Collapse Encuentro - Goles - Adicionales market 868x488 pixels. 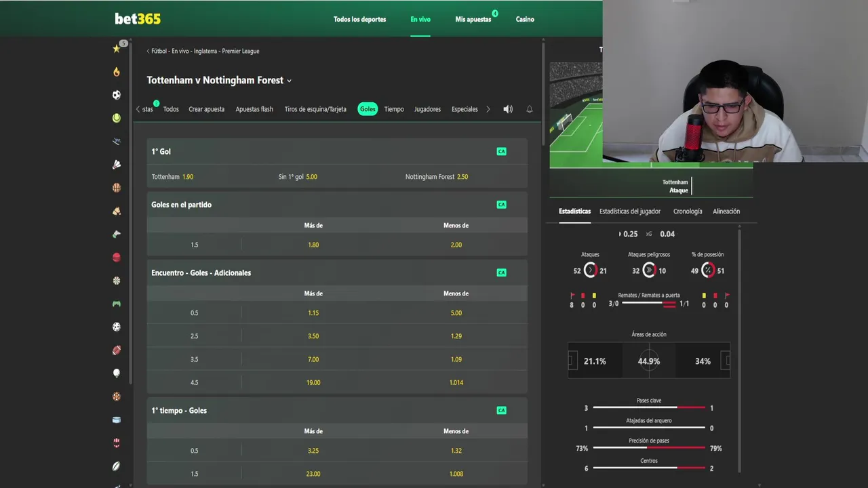coord(337,272)
